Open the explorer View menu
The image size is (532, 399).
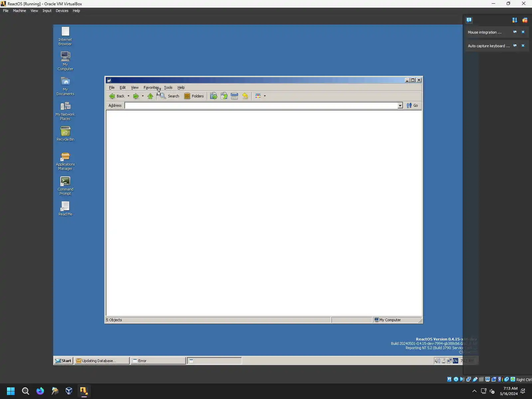(135, 87)
